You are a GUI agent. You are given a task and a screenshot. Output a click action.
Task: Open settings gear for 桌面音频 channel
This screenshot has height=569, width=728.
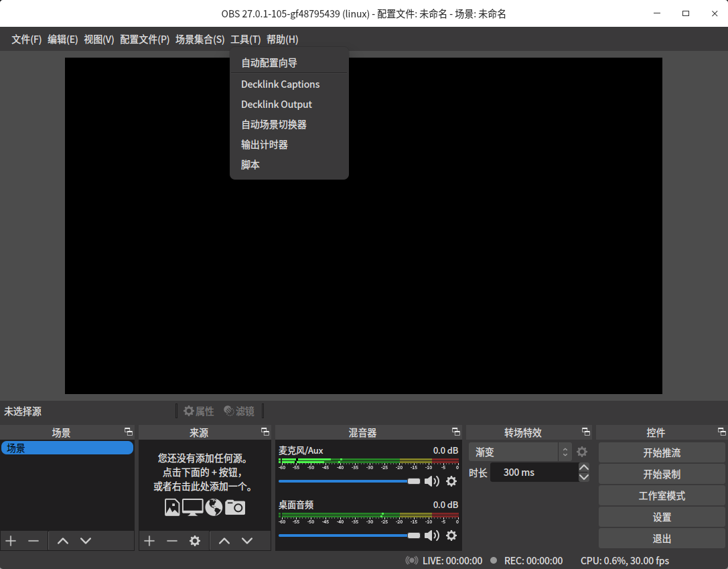(x=451, y=535)
